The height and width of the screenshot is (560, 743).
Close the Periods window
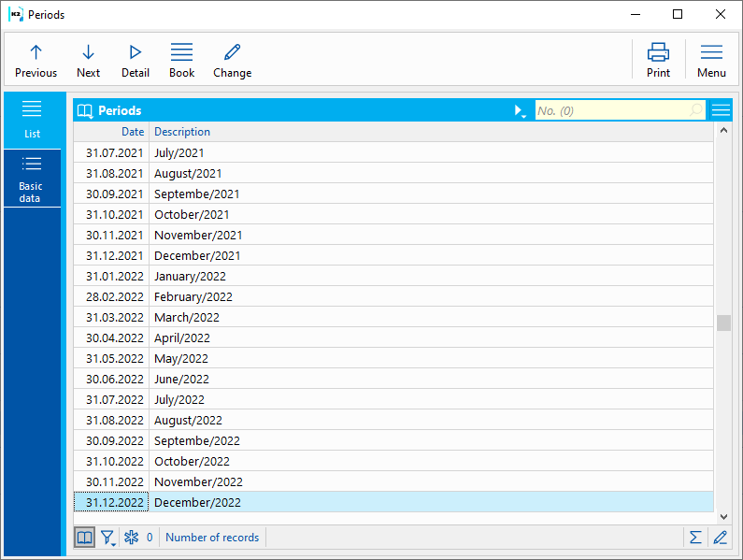coord(721,14)
